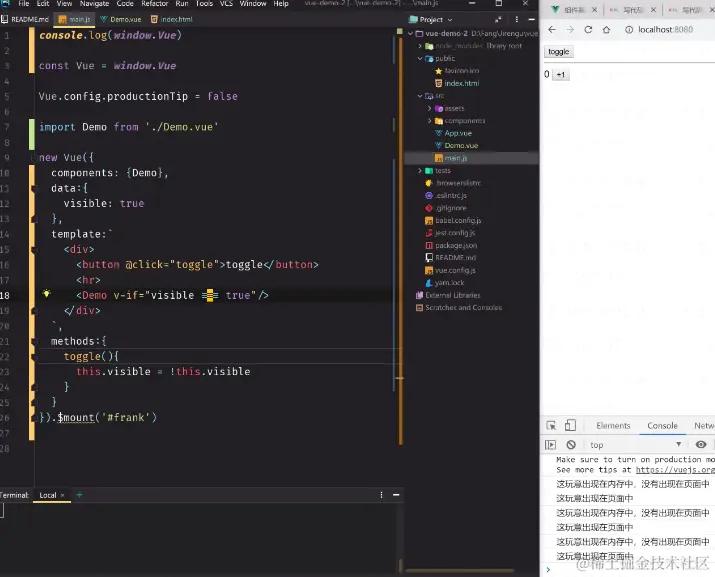
Task: Go back in the browser
Action: 552,30
